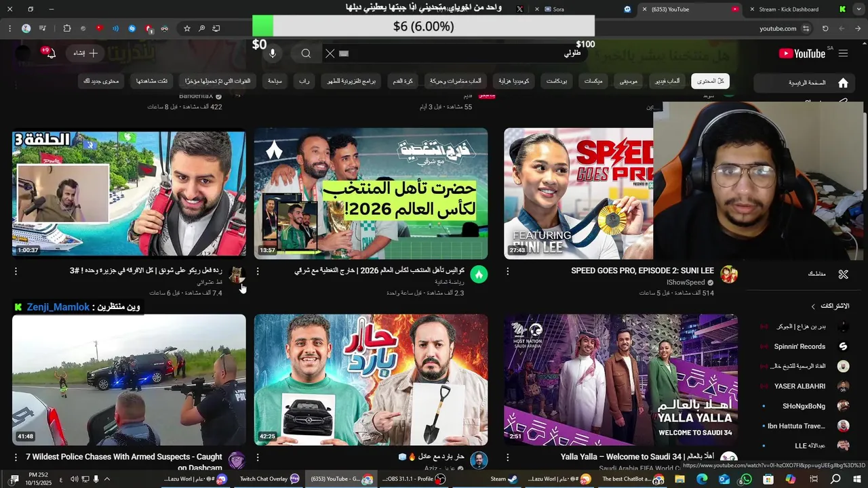Open Steam from the taskbar

point(504,479)
